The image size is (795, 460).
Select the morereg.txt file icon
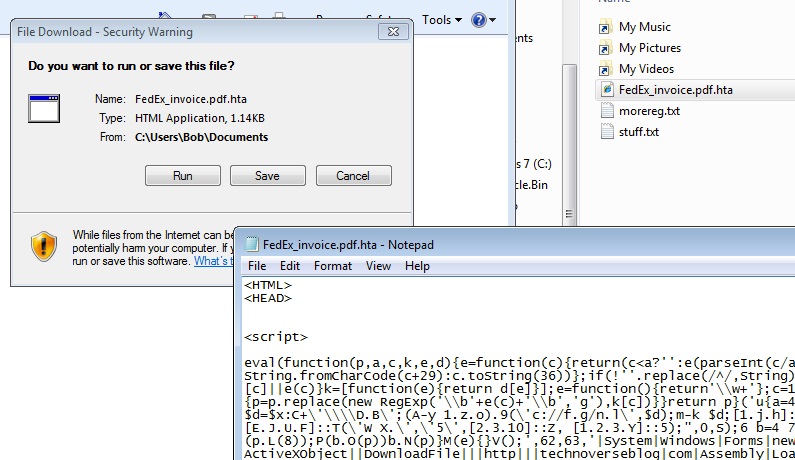click(607, 111)
